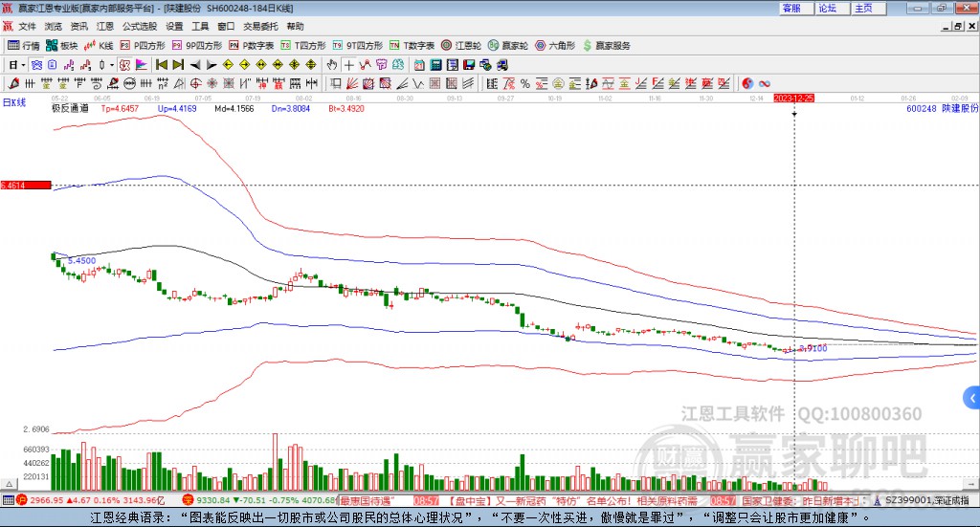
Task: Click the infinity symbol icon
Action: pyautogui.click(x=766, y=83)
